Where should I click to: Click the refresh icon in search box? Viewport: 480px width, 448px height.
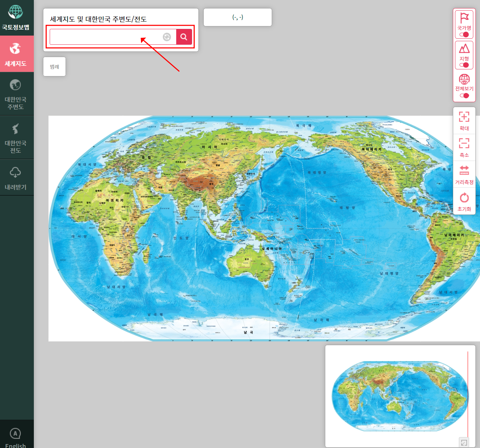167,37
